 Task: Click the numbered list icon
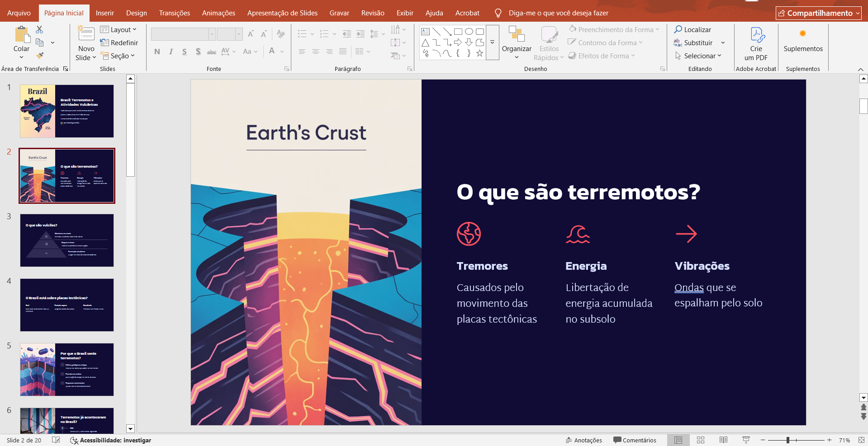pos(324,34)
